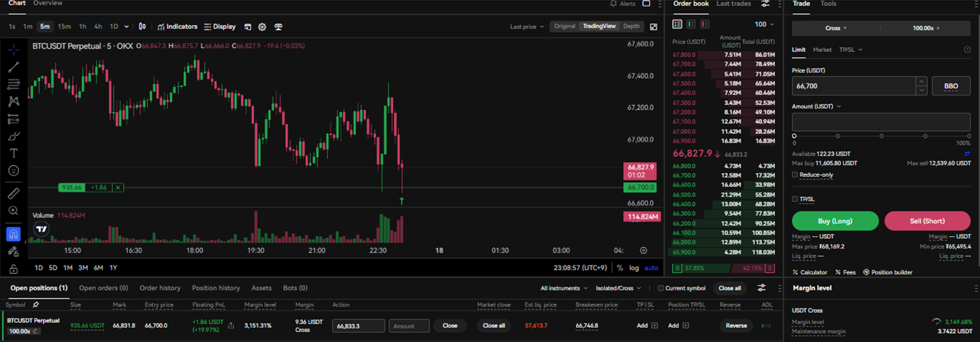Image resolution: width=980 pixels, height=342 pixels.
Task: Click the Buy (Long) button
Action: point(835,221)
